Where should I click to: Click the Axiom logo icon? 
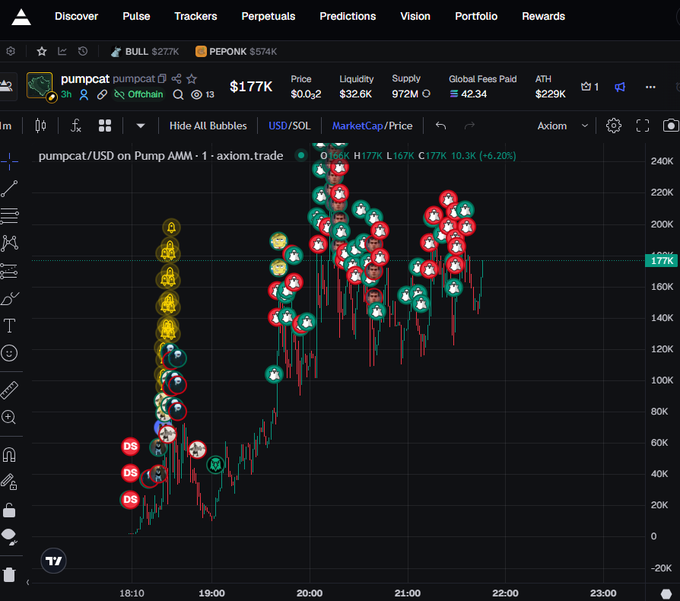click(x=21, y=17)
